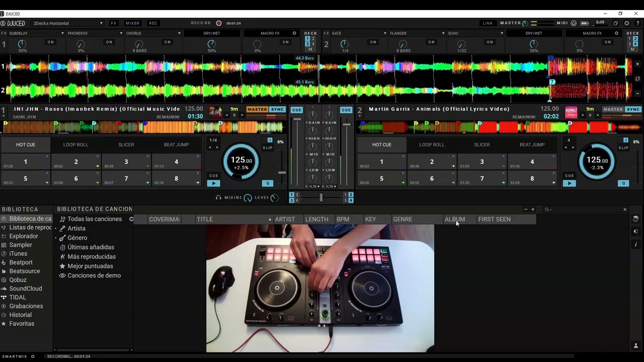Viewport: 644px width, 362px height.
Task: Delete hot cue 4 on deck 2
Action: [x=553, y=156]
